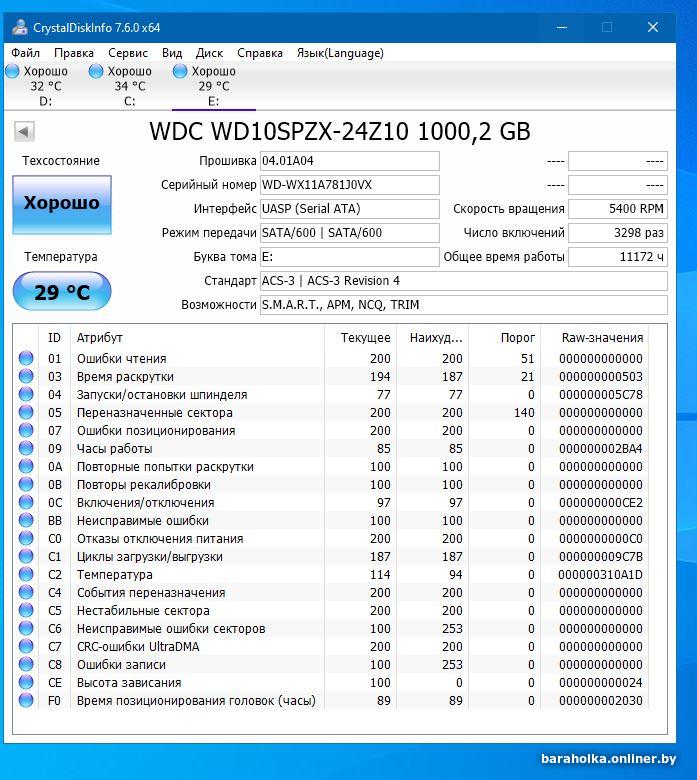The width and height of the screenshot is (697, 780).
Task: Click status circle for C2 Температура
Action: click(26, 574)
